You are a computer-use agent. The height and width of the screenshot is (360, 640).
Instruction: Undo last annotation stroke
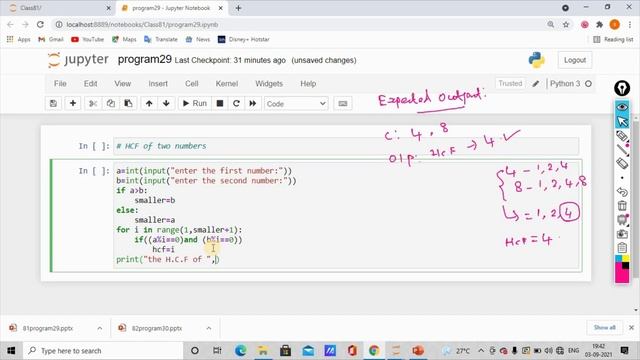(622, 191)
